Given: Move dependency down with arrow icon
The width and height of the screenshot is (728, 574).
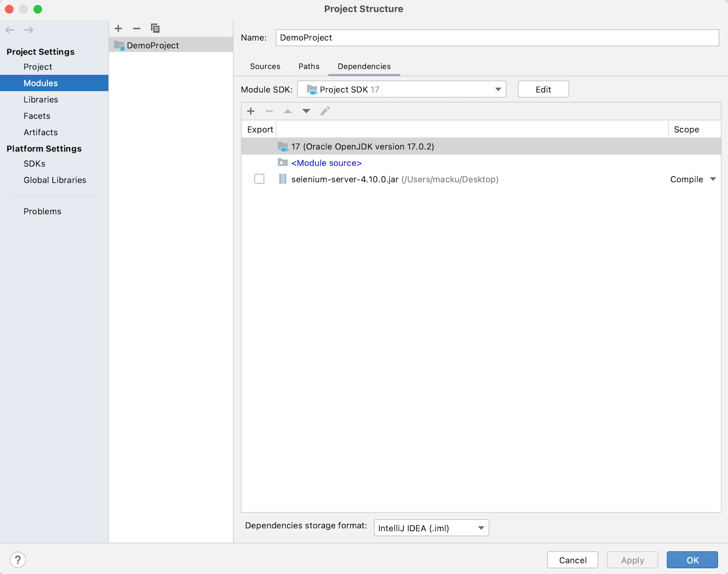Looking at the screenshot, I should (x=306, y=111).
